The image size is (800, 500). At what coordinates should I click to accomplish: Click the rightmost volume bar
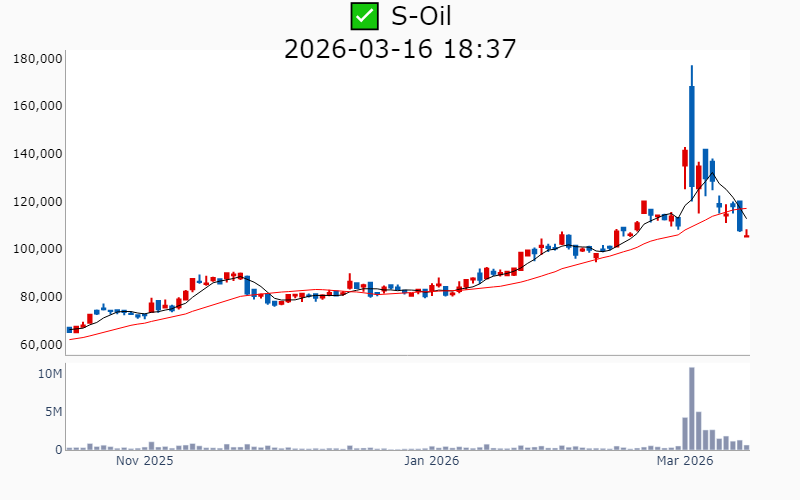click(x=746, y=447)
